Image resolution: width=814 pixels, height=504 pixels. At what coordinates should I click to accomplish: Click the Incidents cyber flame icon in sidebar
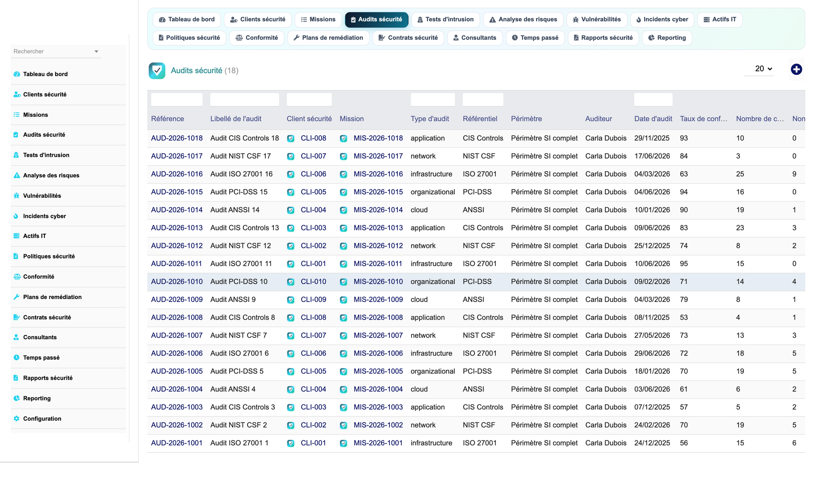16,216
